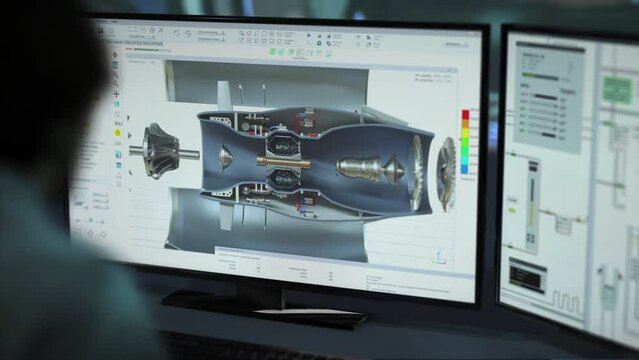Click the green progress bar under the tab strip
The height and width of the screenshot is (360, 639).
click(146, 49)
